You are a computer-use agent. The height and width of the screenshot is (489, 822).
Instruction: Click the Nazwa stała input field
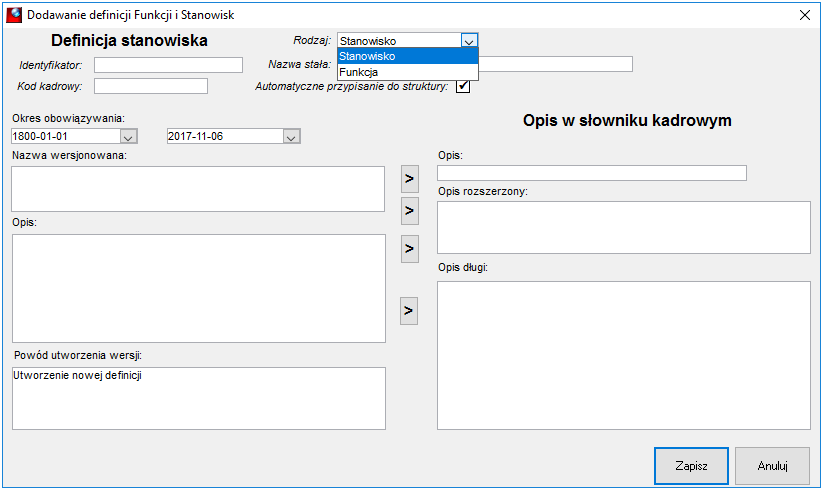555,64
